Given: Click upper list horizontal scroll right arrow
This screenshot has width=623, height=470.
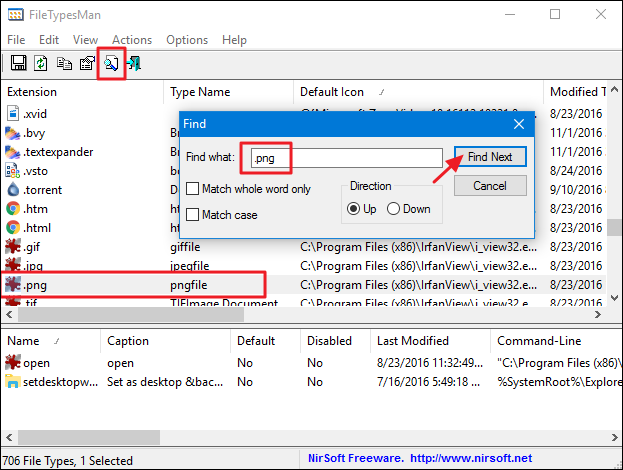Looking at the screenshot, I should click(598, 315).
